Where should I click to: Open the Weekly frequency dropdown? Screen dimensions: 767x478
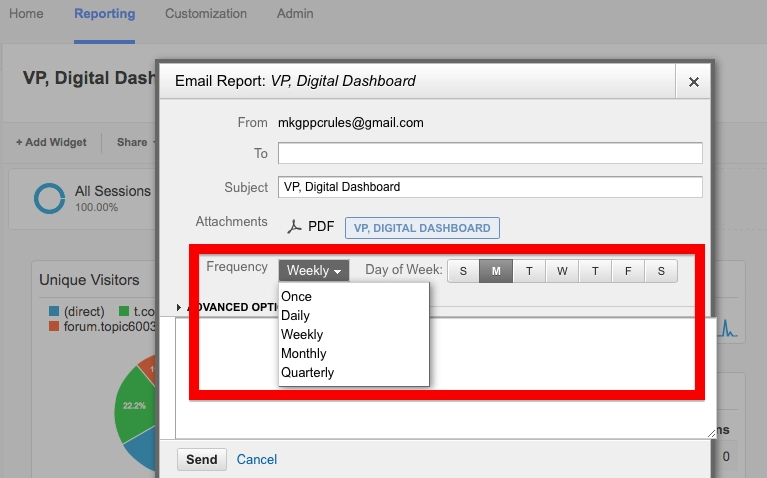[x=314, y=271]
